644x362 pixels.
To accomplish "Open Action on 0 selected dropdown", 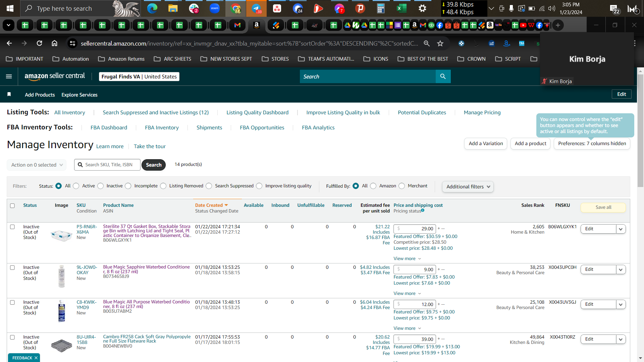I will click(x=37, y=165).
